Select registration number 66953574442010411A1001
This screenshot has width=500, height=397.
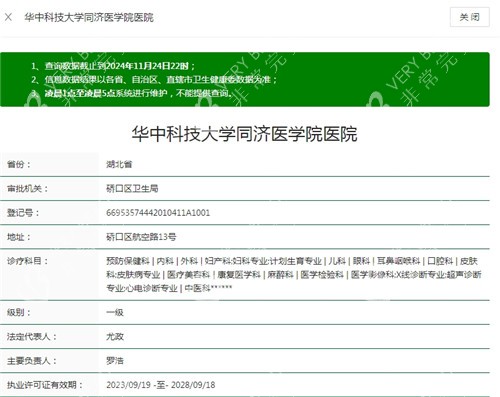click(158, 213)
